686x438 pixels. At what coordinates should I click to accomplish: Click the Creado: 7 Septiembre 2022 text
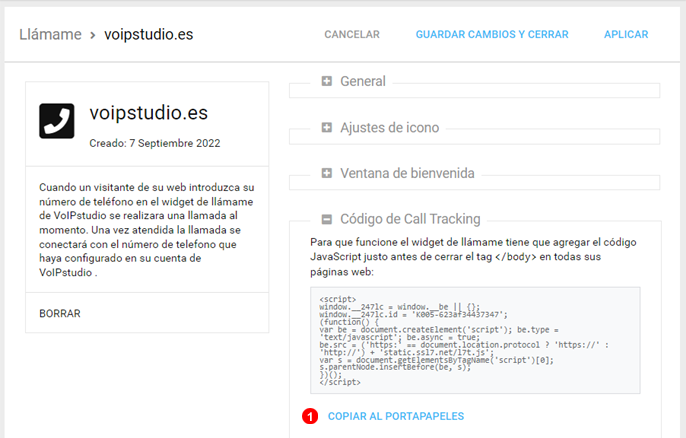(155, 143)
